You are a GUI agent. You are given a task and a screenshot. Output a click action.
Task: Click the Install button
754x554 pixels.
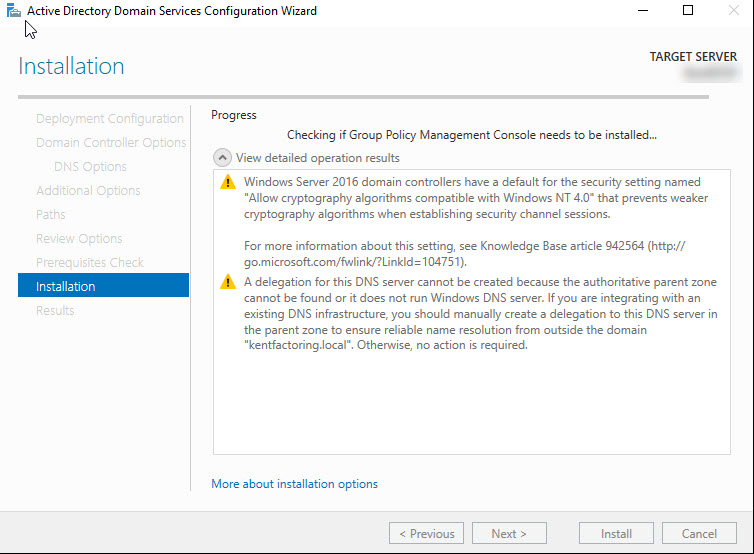click(616, 534)
